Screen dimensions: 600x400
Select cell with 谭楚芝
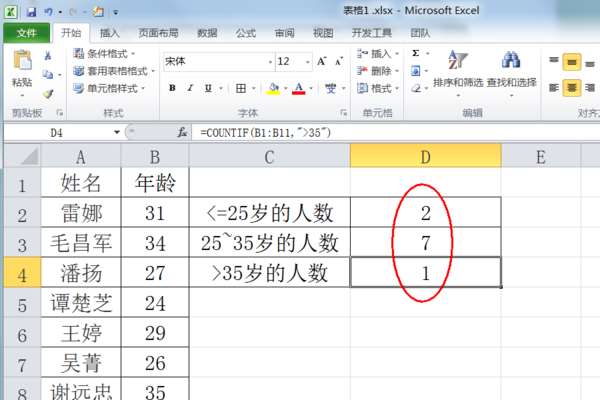81,303
